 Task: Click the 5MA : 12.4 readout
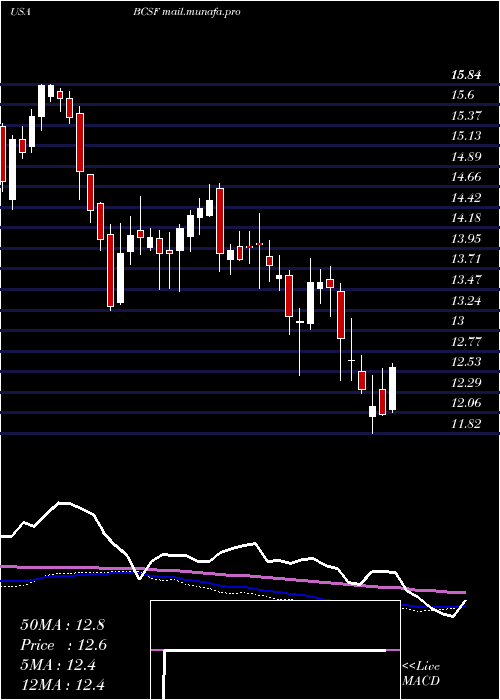coord(57,665)
